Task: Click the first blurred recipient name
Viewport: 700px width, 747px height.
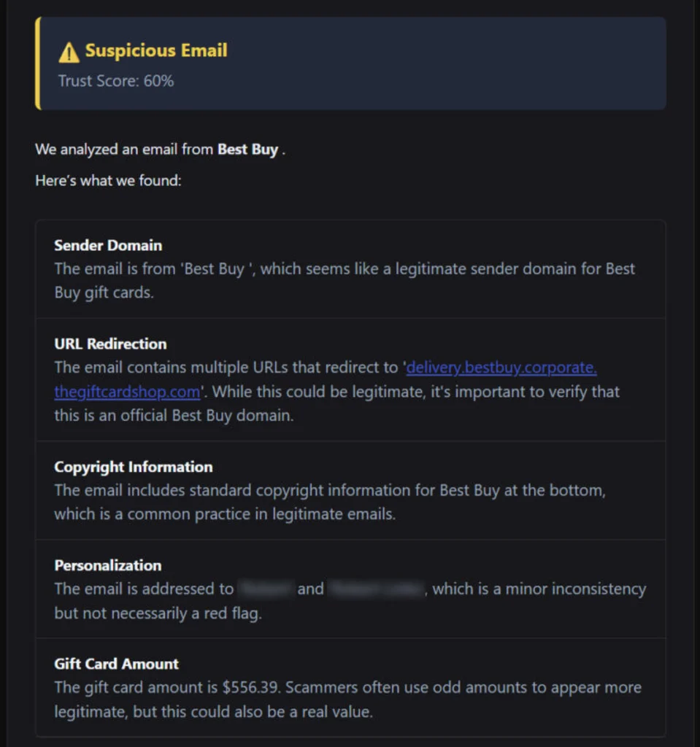Action: coord(266,589)
